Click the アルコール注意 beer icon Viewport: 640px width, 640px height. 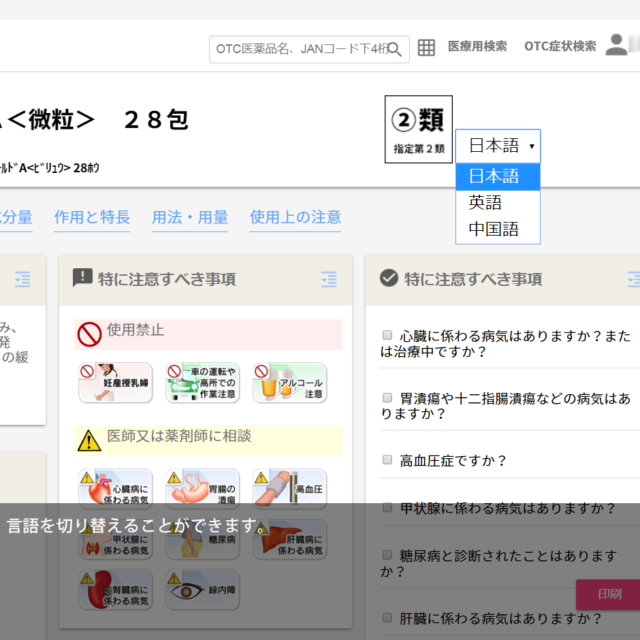point(289,383)
